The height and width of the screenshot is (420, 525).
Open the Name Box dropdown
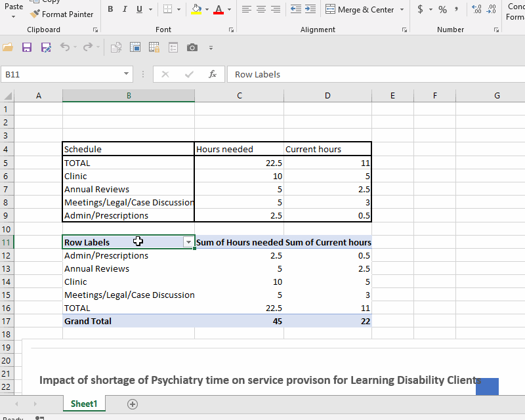click(126, 73)
